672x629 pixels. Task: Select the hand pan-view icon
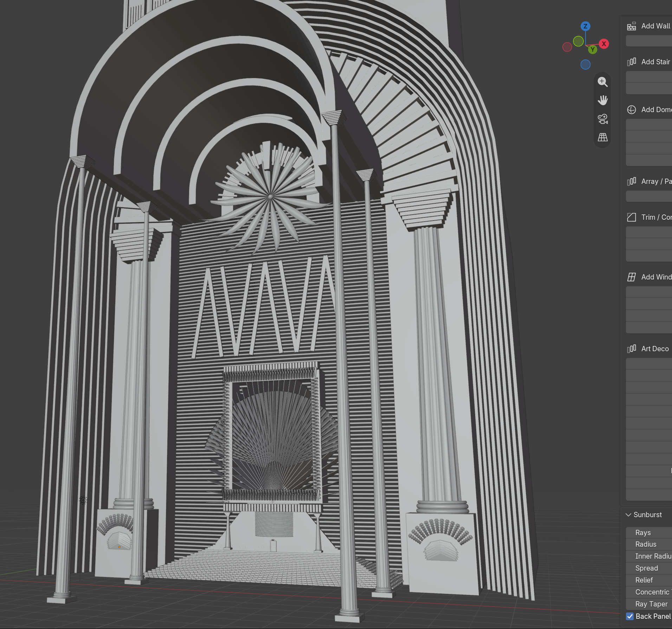pos(603,100)
